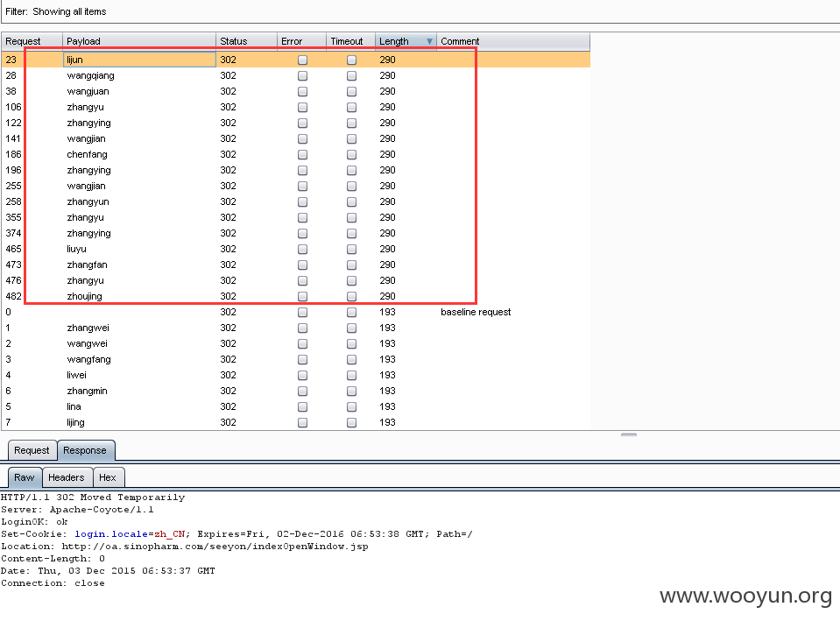The image size is (840, 621).
Task: Select the Raw view tab
Action: (x=25, y=477)
